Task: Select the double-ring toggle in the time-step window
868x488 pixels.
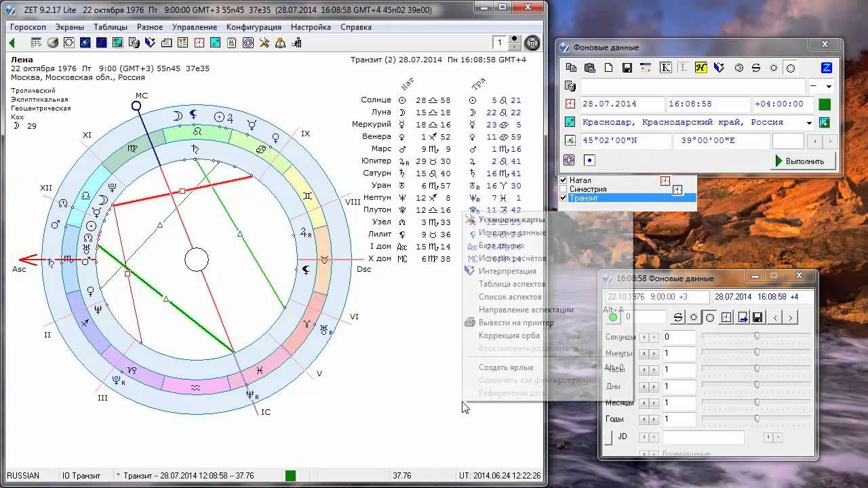Action: (709, 317)
